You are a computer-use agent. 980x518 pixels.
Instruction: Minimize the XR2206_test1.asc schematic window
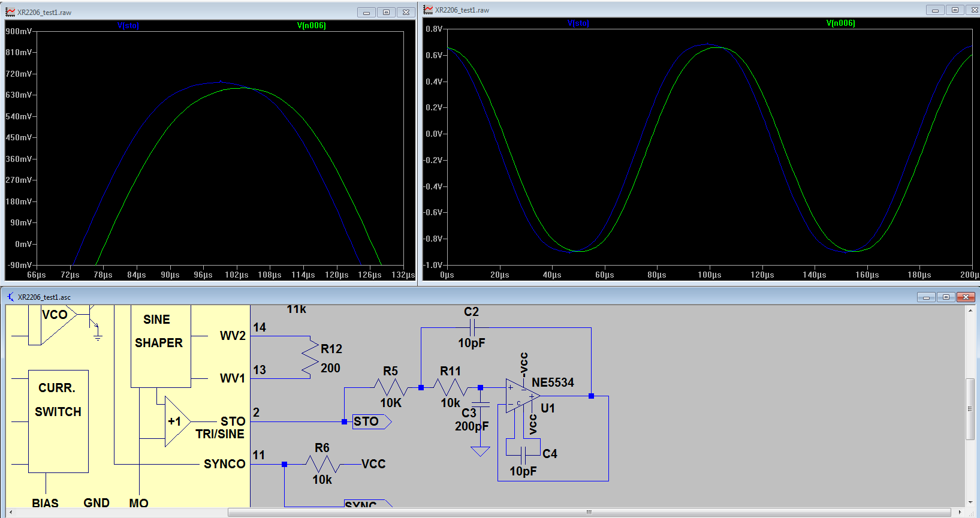pyautogui.click(x=926, y=297)
